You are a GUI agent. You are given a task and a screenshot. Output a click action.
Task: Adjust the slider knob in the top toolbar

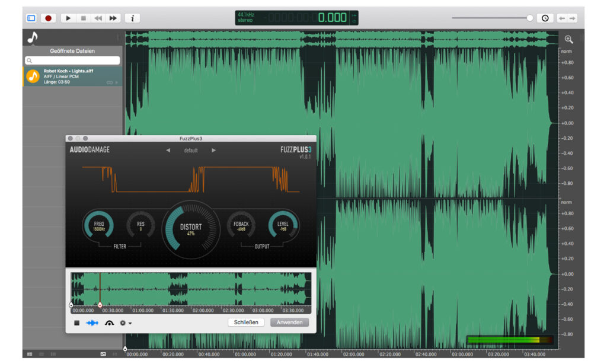(x=529, y=18)
